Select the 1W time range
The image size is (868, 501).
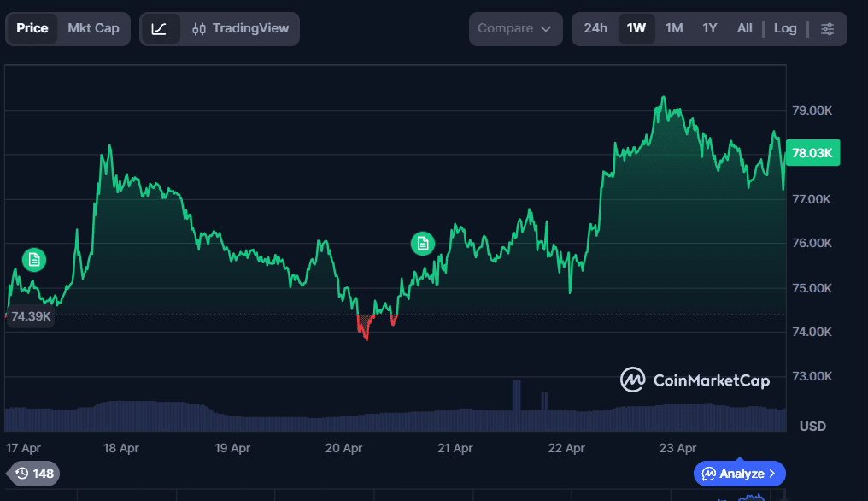636,29
